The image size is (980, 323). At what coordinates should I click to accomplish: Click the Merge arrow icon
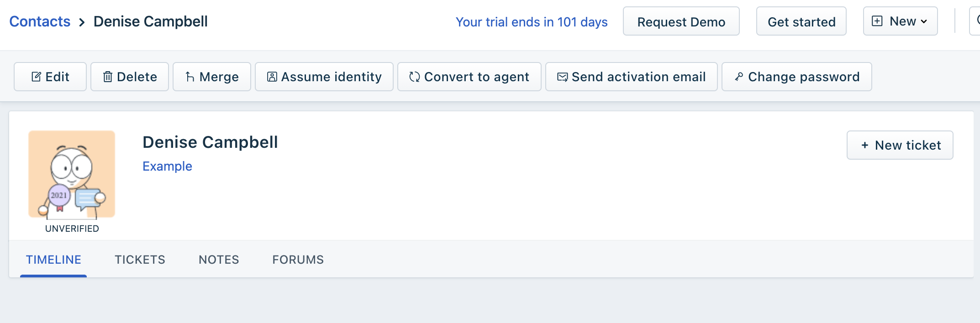[190, 77]
